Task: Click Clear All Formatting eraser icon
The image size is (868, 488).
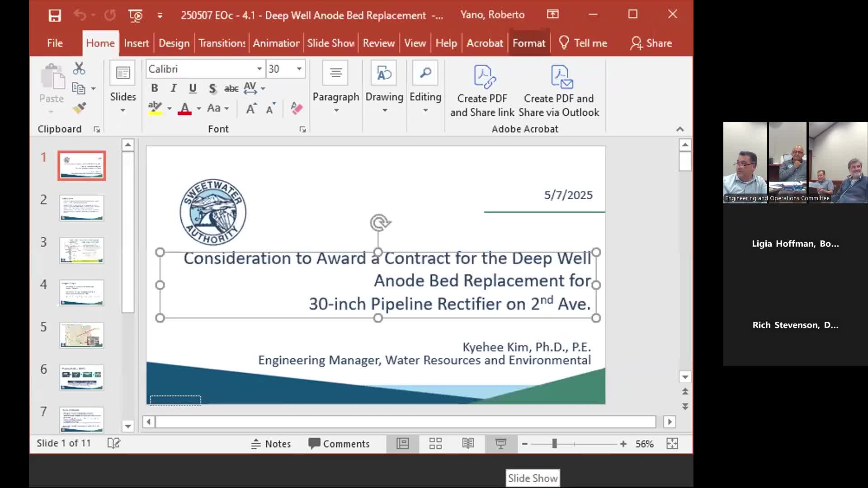Action: (x=297, y=108)
